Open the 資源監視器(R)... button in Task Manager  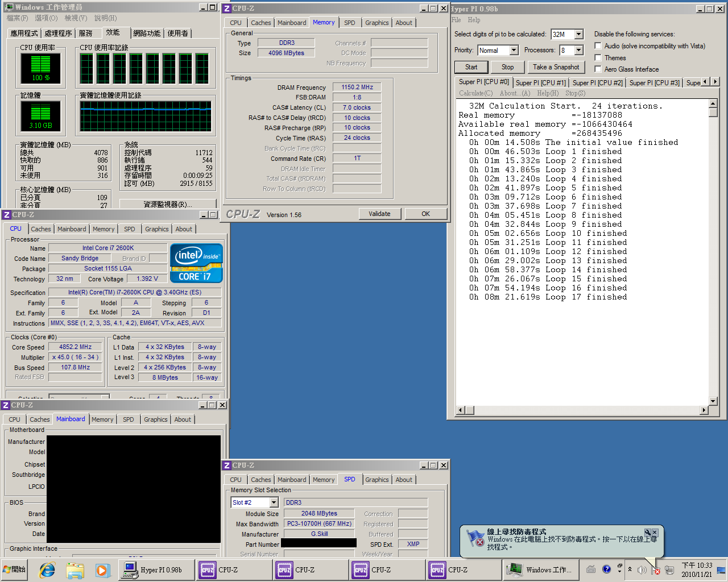tap(168, 204)
